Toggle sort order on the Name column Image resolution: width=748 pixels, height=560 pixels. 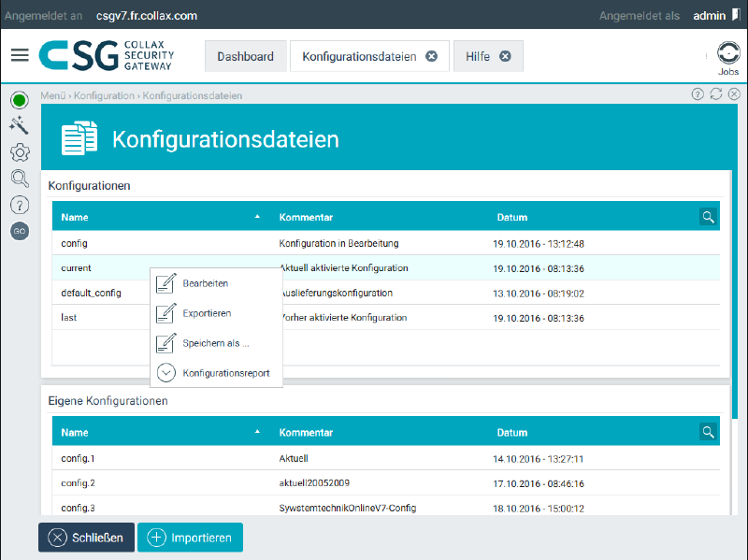coord(258,216)
